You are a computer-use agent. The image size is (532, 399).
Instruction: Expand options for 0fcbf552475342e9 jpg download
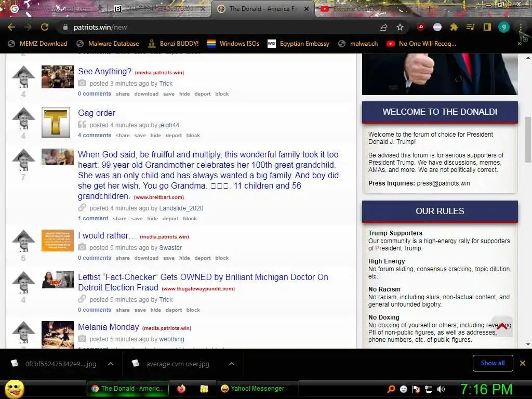tap(111, 364)
